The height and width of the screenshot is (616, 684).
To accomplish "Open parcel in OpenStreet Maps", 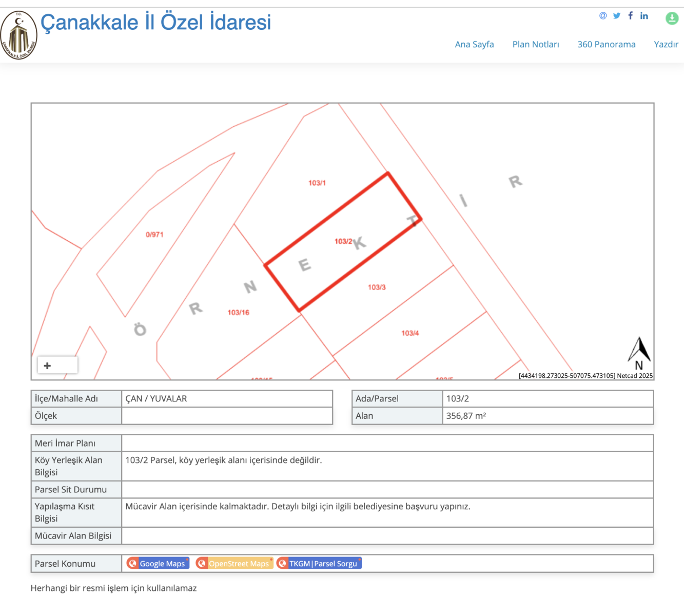I will [234, 564].
